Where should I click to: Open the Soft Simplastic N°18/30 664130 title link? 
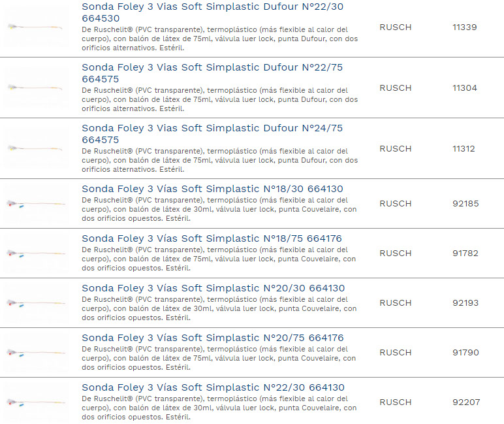(x=212, y=189)
